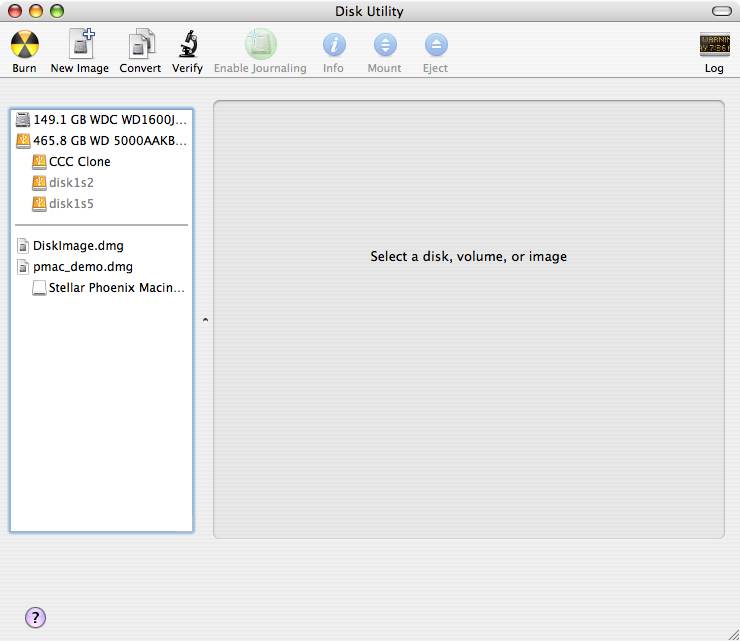Select pmac_demo.dmg disk image
Viewport: 740px width, 641px height.
101,267
